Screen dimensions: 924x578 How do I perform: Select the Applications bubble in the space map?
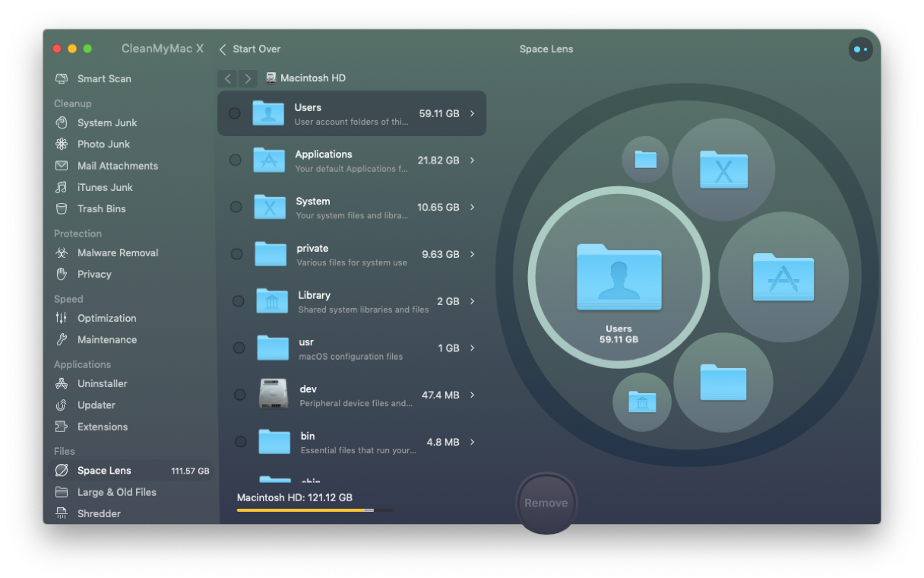click(783, 278)
